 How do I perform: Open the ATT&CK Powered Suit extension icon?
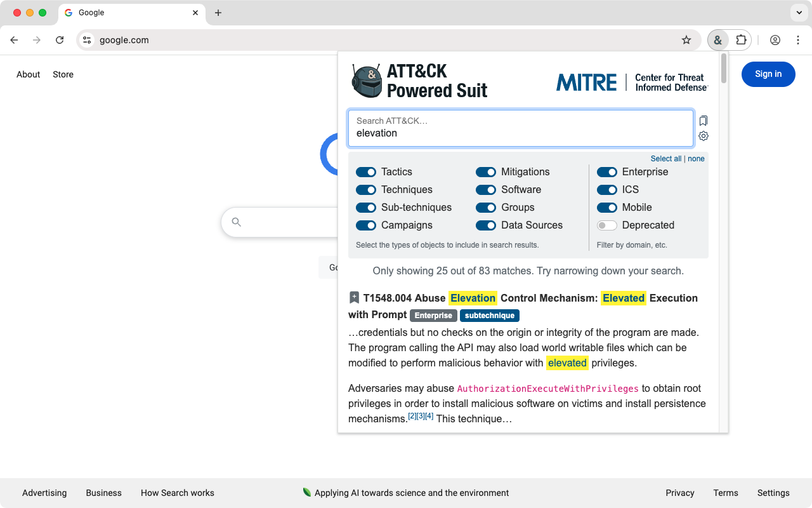pyautogui.click(x=717, y=39)
